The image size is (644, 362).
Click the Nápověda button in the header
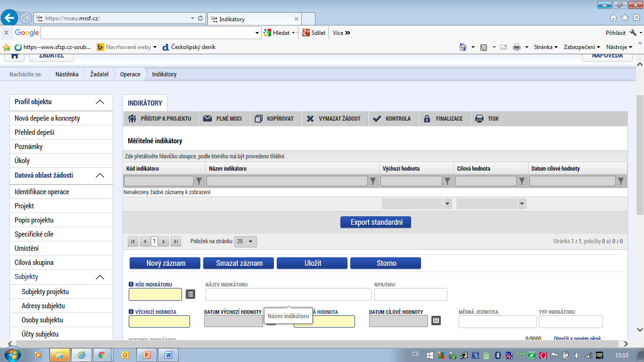point(607,56)
